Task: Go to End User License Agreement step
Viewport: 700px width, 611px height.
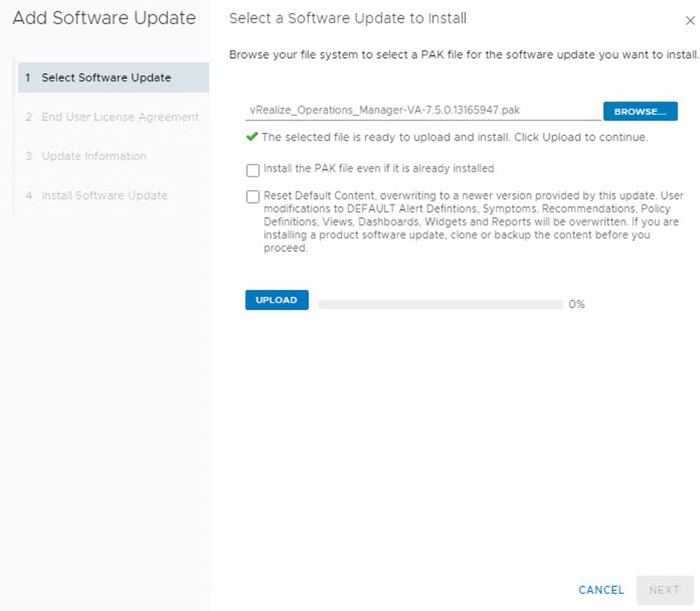Action: click(113, 117)
